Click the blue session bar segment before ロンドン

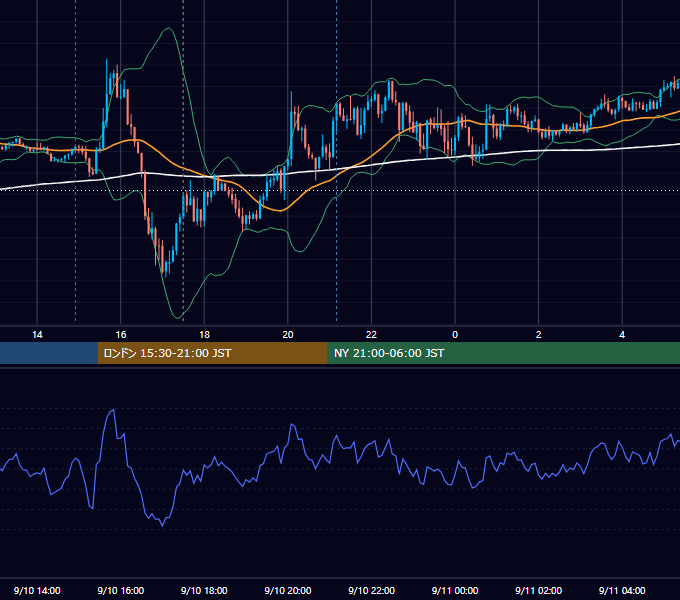49,353
